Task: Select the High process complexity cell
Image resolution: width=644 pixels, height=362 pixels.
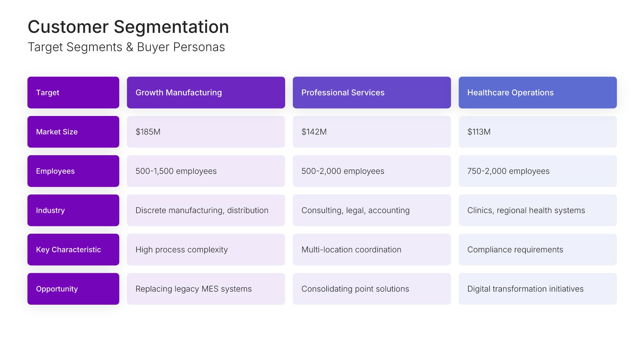Action: point(206,249)
